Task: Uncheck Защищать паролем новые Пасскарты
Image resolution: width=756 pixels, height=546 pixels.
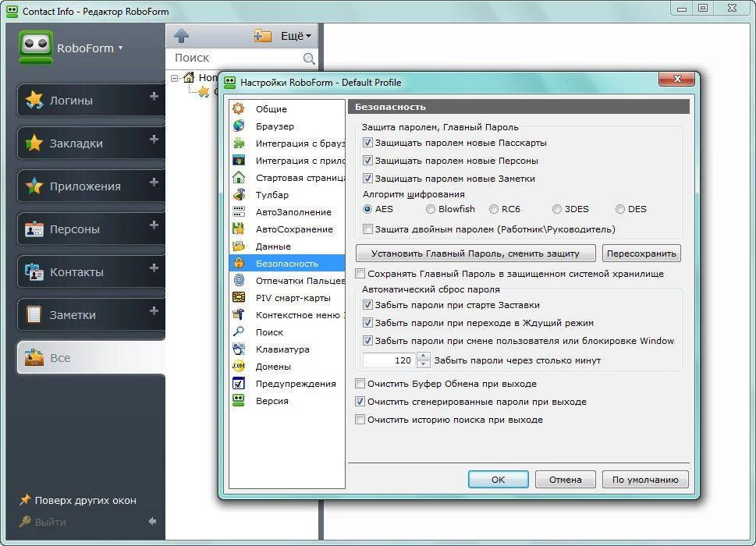Action: coord(367,143)
